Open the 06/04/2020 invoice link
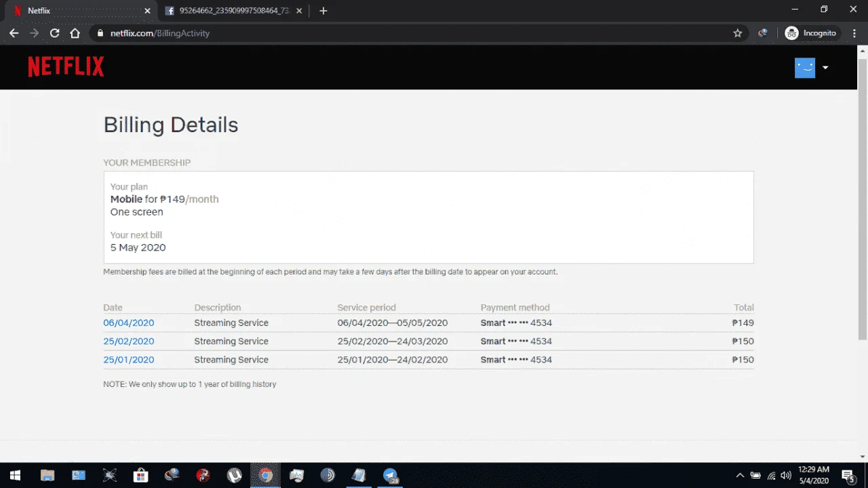 [x=129, y=323]
